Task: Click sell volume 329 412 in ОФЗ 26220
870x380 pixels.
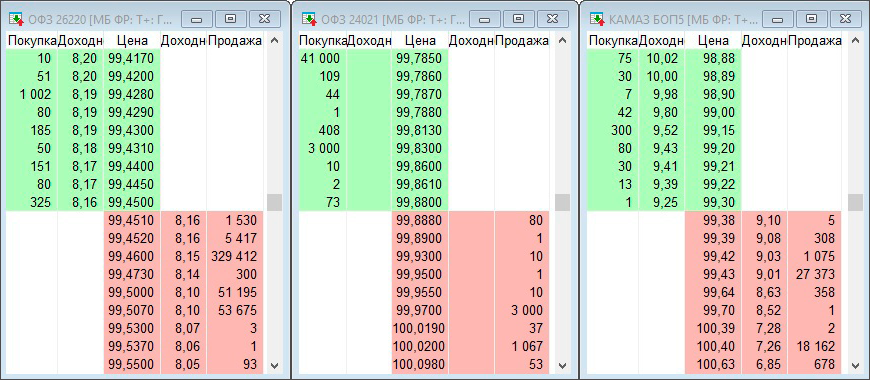Action: 235,256
